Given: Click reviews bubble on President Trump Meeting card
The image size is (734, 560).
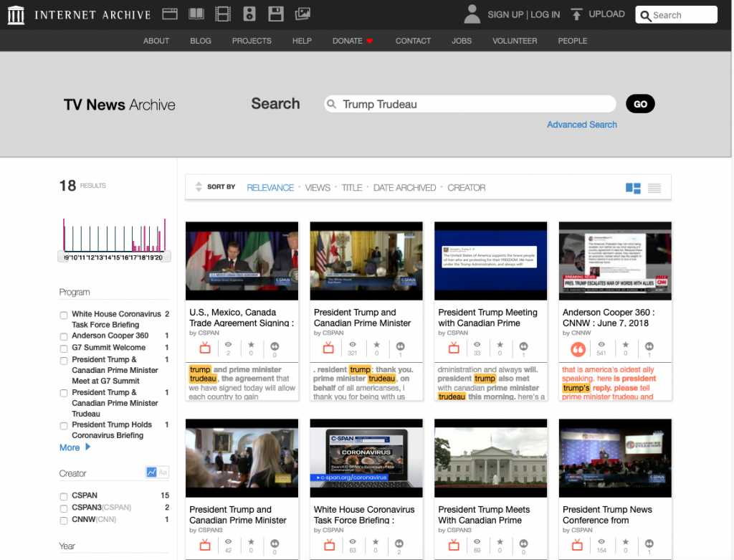Looking at the screenshot, I should point(523,346).
